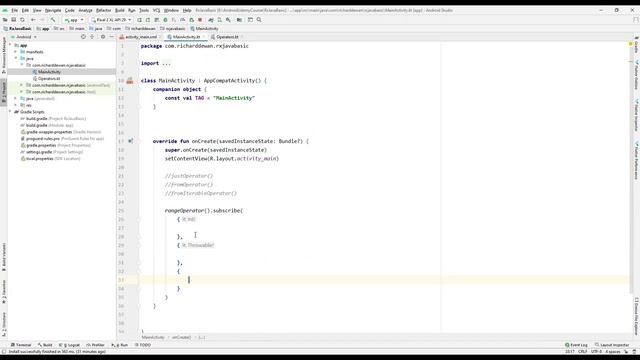The image size is (640, 360).
Task: Open the TODO tool window
Action: coord(142,345)
